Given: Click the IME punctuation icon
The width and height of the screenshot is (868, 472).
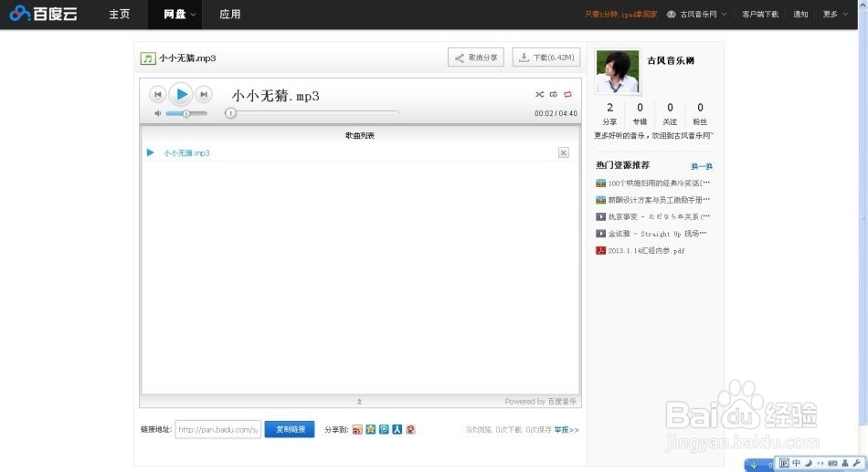Looking at the screenshot, I should click(x=820, y=464).
